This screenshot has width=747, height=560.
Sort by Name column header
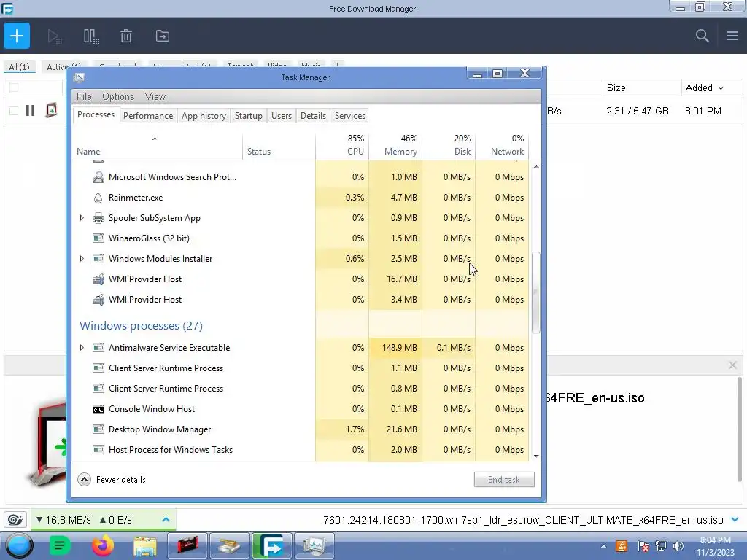pos(88,152)
